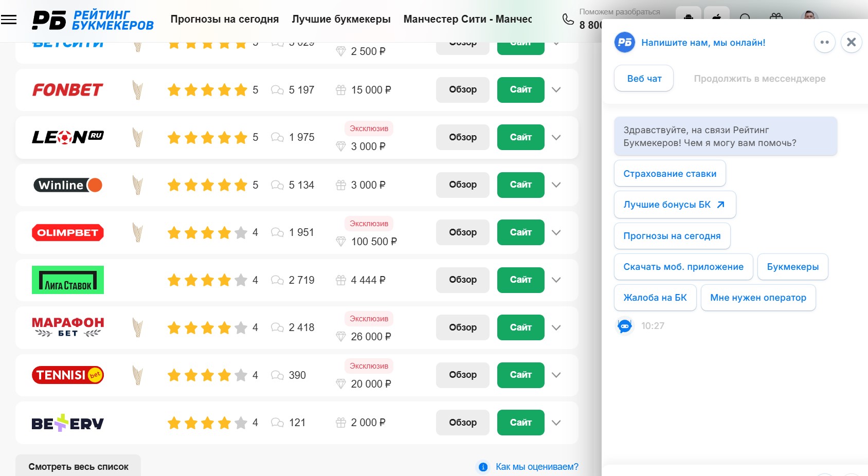Click the Рейтинг Букмекеров logo
Viewport: 868px width, 476px height.
point(93,20)
